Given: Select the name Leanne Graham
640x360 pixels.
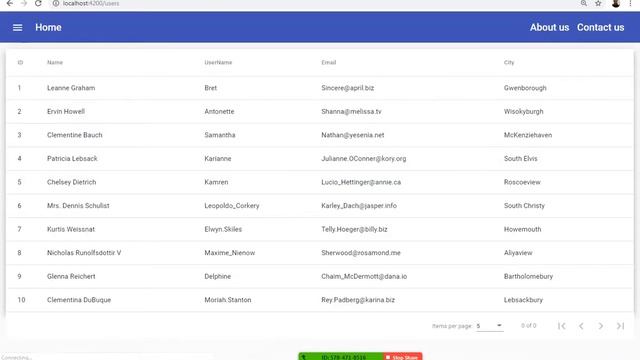Looking at the screenshot, I should [71, 88].
